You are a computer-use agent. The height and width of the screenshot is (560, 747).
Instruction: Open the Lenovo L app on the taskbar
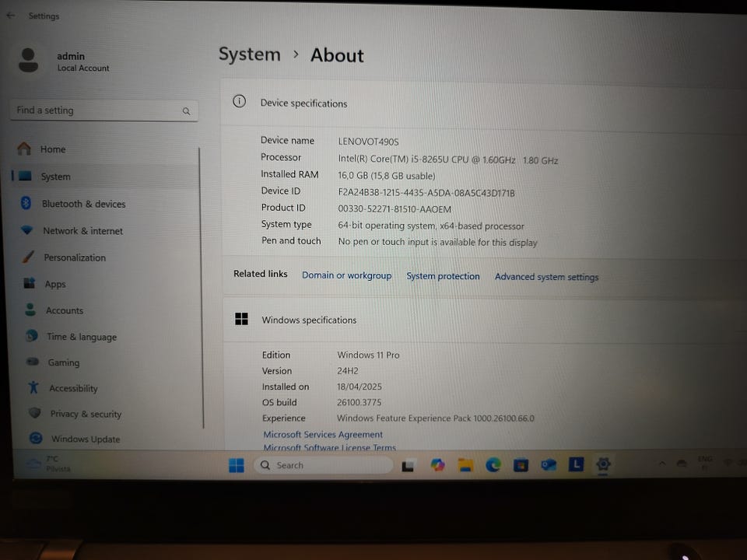pyautogui.click(x=576, y=464)
